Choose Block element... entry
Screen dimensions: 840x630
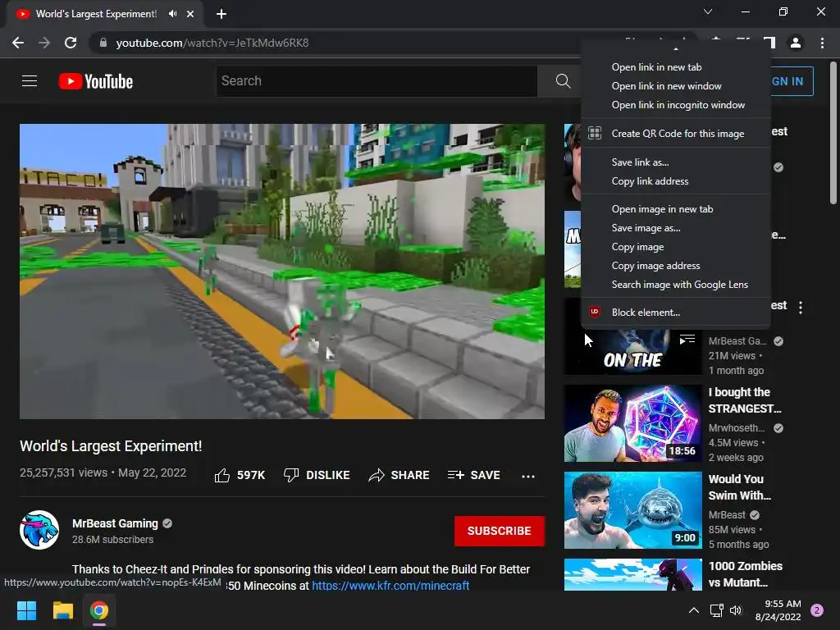pyautogui.click(x=676, y=313)
